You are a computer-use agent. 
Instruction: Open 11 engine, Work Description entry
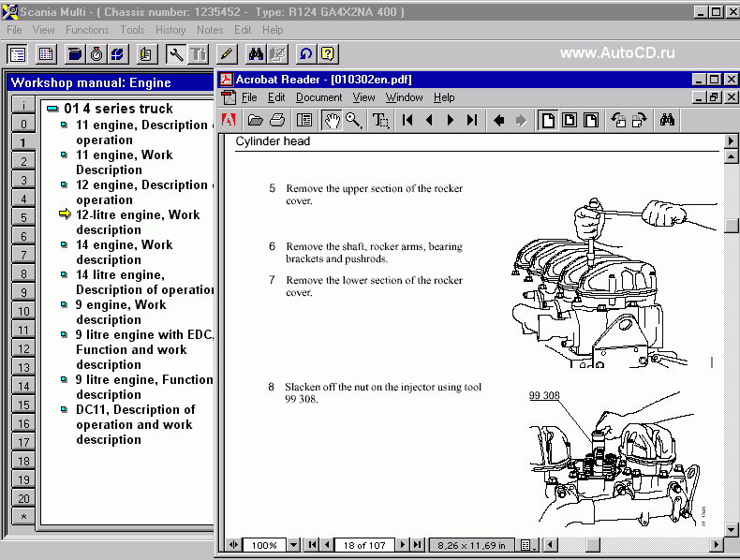[x=125, y=162]
